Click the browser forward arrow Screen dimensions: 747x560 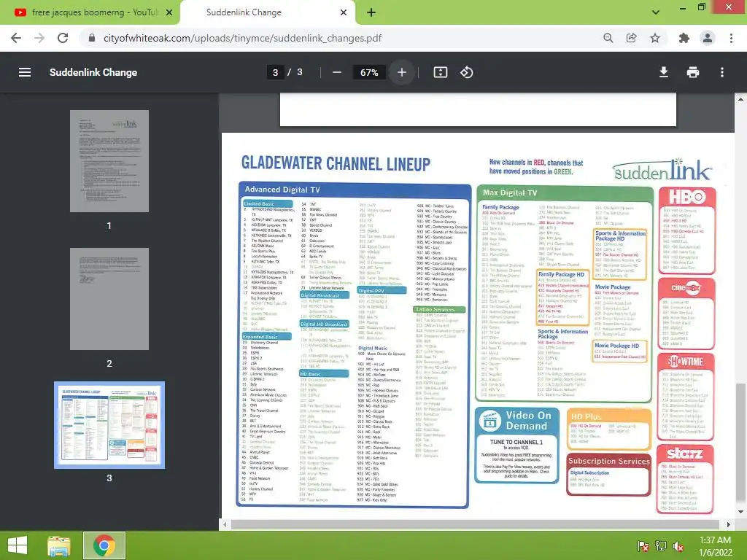pyautogui.click(x=39, y=38)
